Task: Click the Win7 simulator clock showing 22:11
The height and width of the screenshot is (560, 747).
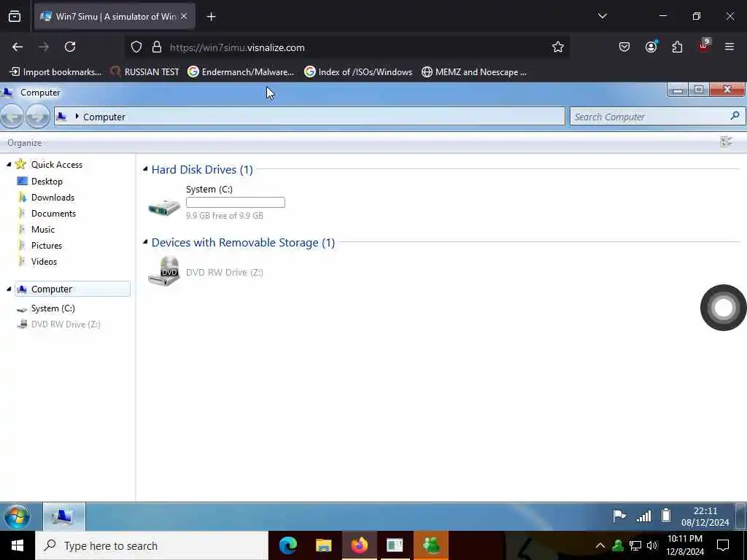Action: click(x=705, y=516)
